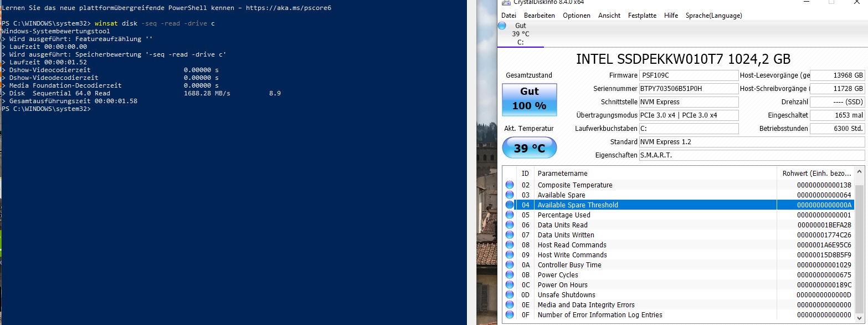Select the Controller Busy Time attribute name
This screenshot has height=325, width=868.
[569, 265]
